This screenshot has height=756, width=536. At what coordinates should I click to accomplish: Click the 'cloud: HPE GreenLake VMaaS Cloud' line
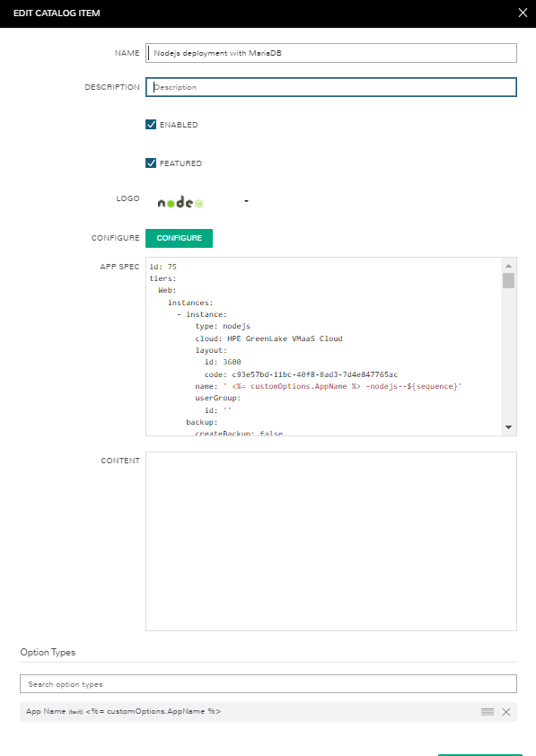268,338
